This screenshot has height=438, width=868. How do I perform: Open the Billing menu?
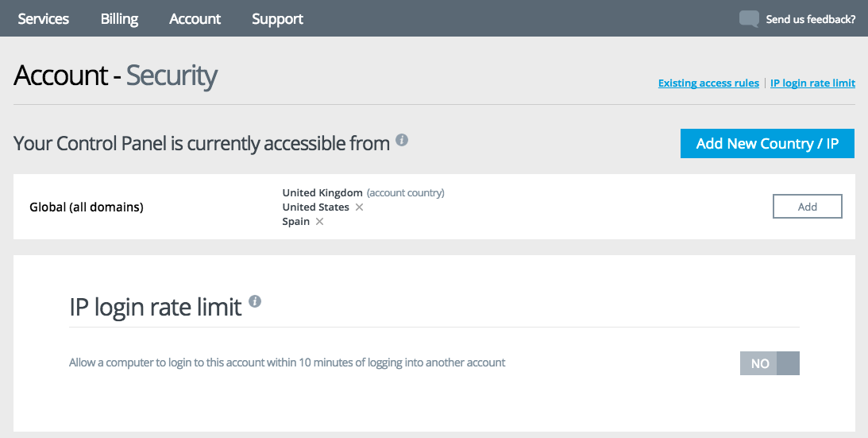(119, 19)
